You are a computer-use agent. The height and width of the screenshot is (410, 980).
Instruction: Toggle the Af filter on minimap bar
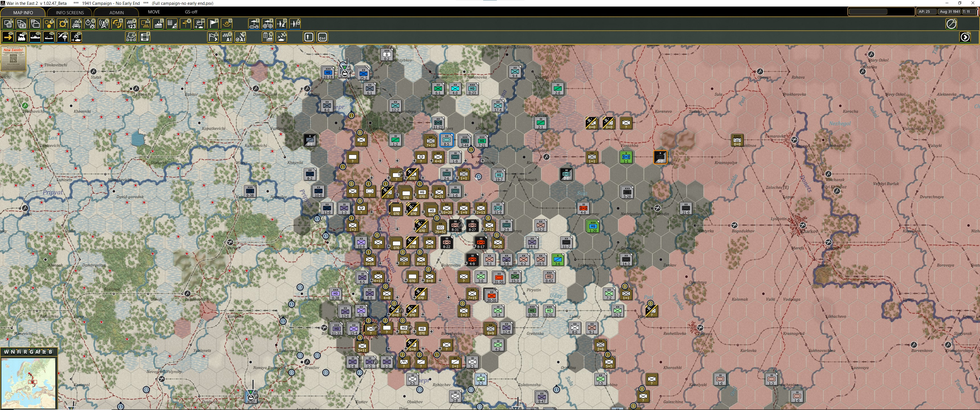coord(38,352)
